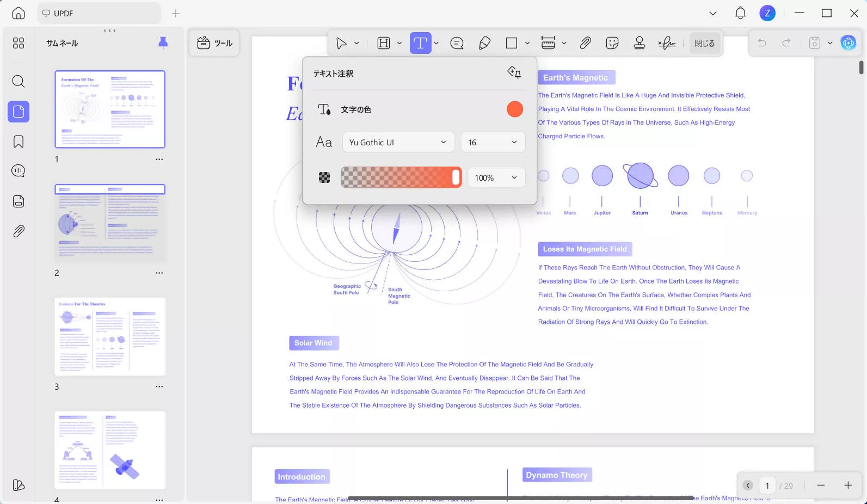This screenshot has height=504, width=867.
Task: Select the pencil drawing tool
Action: tap(484, 43)
